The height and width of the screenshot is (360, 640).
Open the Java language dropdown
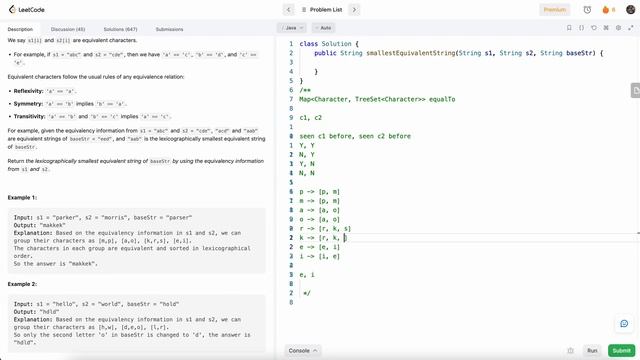(x=291, y=28)
